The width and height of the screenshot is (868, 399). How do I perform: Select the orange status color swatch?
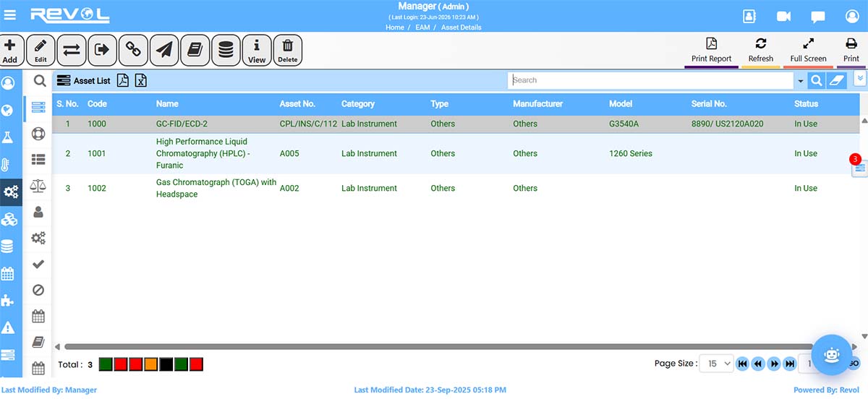point(150,364)
